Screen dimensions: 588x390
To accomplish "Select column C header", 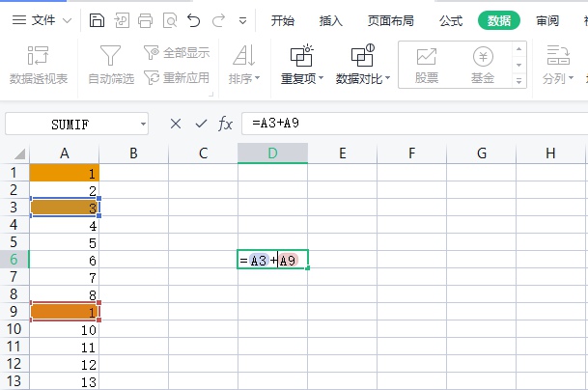I will point(203,153).
